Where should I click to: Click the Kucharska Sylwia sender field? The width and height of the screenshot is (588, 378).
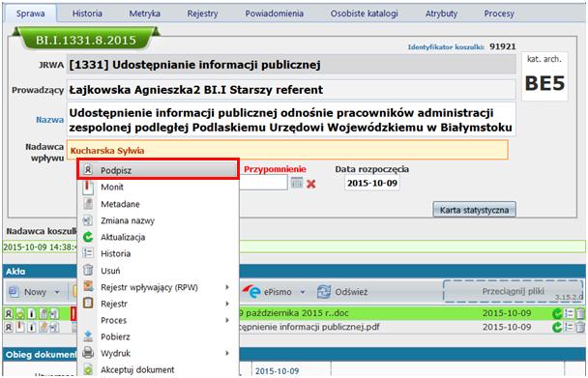287,150
